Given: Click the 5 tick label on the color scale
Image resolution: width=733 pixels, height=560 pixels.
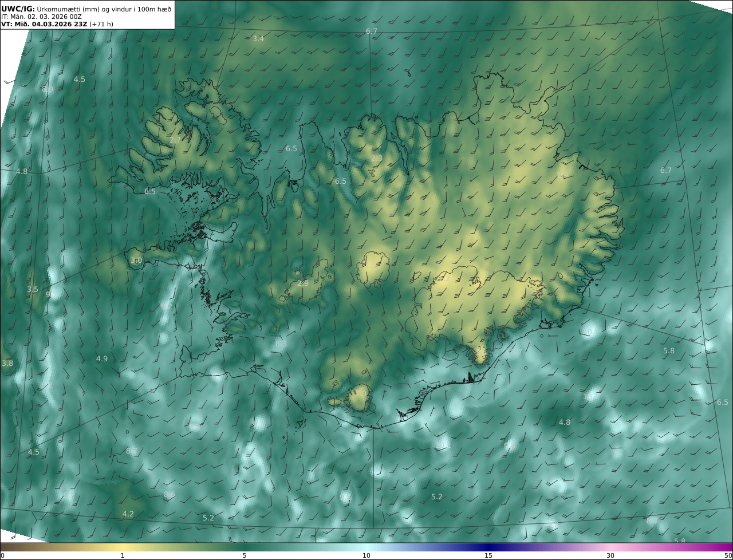Looking at the screenshot, I should pos(245,555).
